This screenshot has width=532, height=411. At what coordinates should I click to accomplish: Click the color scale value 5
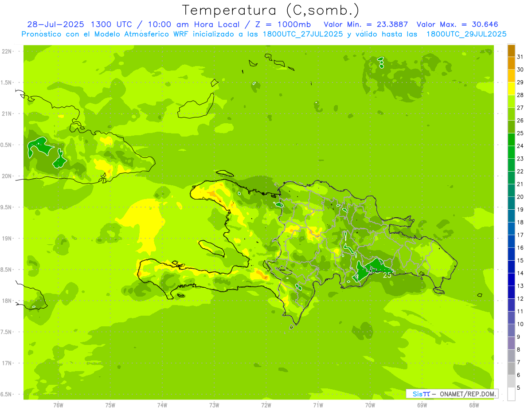519,388
